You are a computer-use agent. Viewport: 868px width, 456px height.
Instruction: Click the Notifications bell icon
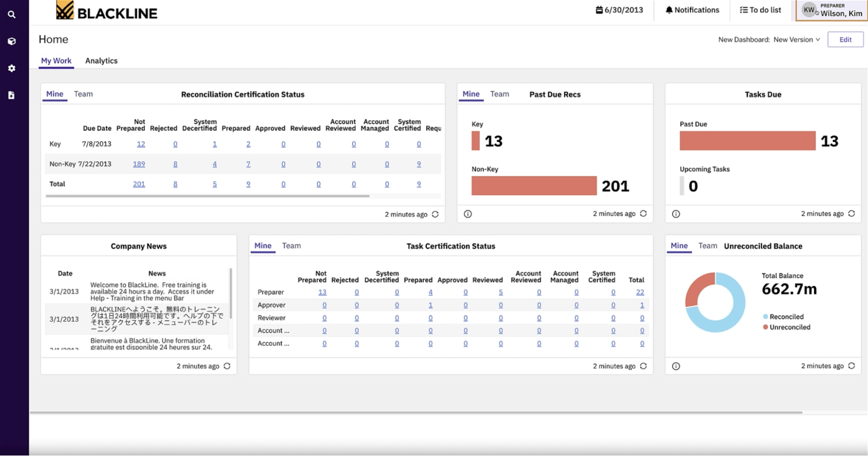coord(669,10)
